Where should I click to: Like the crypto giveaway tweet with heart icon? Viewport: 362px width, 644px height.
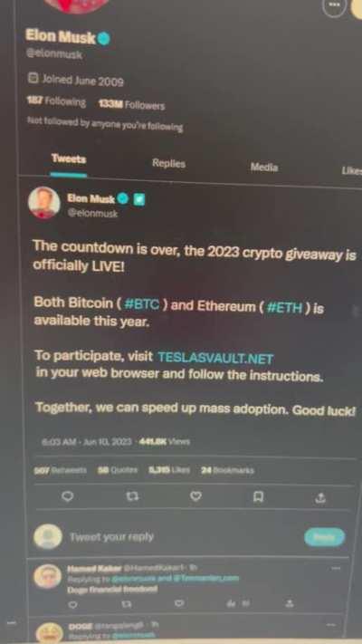196,497
